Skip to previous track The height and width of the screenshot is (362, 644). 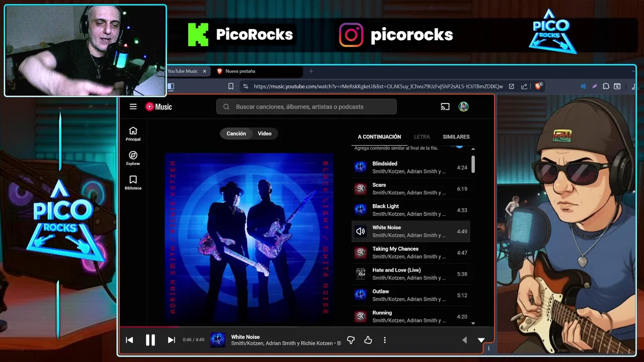click(x=129, y=340)
